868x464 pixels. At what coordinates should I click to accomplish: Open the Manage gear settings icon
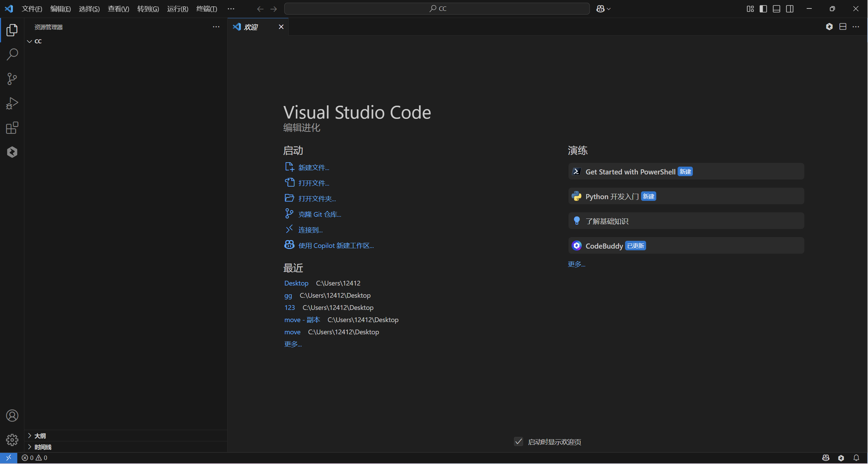pos(12,440)
